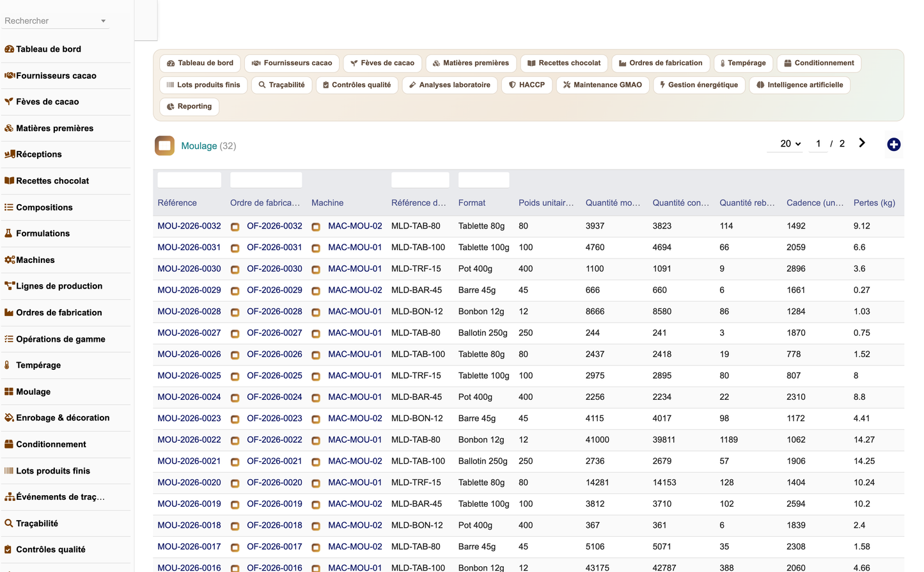Sort by the Cadence column header
This screenshot has width=924, height=572.
(x=815, y=203)
